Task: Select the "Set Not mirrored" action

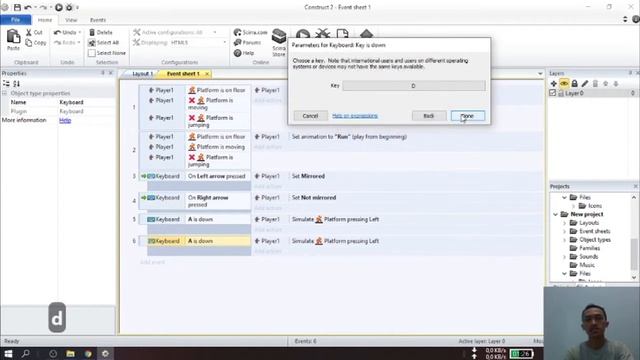Action: pyautogui.click(x=314, y=198)
